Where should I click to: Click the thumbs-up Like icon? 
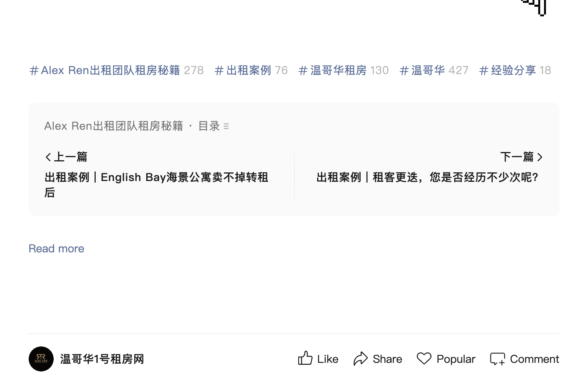(305, 358)
